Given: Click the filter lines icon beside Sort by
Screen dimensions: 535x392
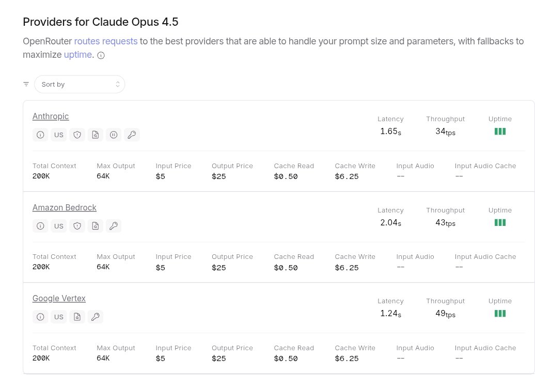Looking at the screenshot, I should click(x=26, y=84).
